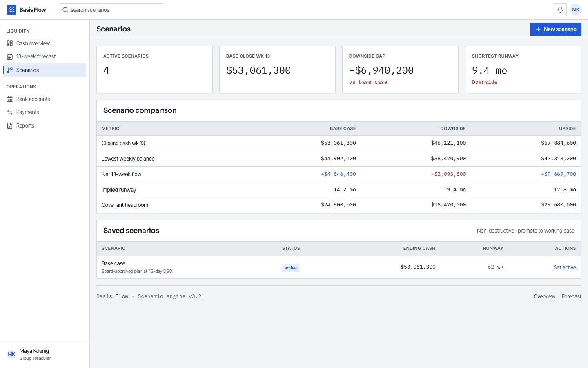This screenshot has height=368, width=588.
Task: Click the +$4,846,400 base net flow
Action: click(339, 174)
